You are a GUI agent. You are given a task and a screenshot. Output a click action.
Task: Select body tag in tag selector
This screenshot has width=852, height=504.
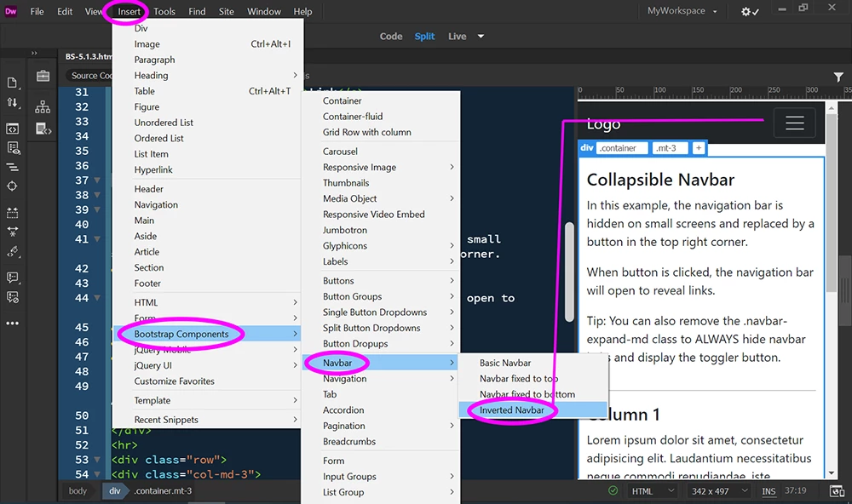[78, 491]
